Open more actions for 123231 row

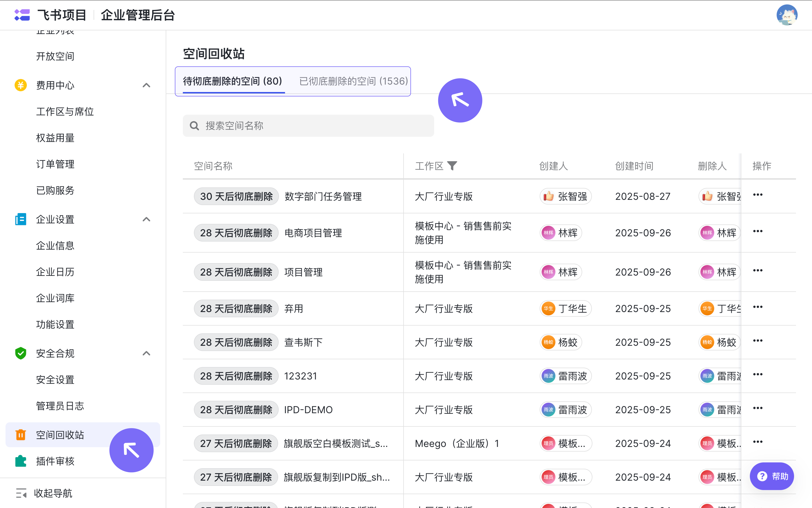[758, 374]
